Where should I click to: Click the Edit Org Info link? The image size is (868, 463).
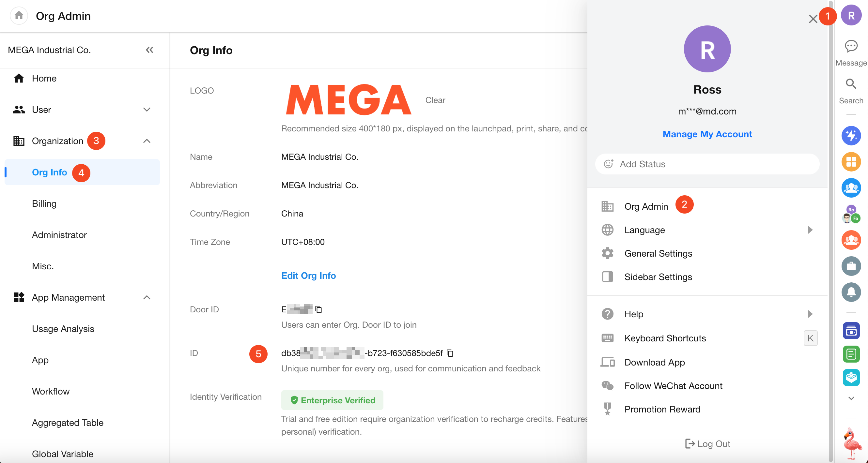click(x=308, y=276)
